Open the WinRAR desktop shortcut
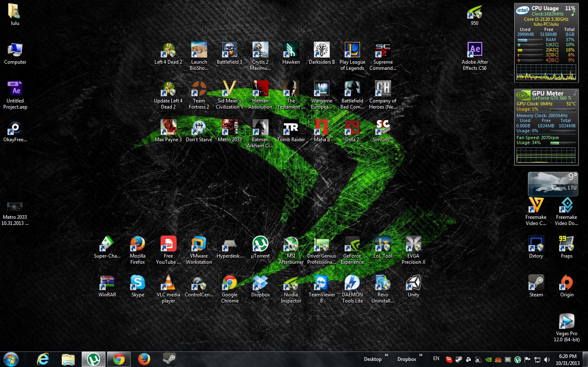The image size is (588, 367). coord(107,286)
